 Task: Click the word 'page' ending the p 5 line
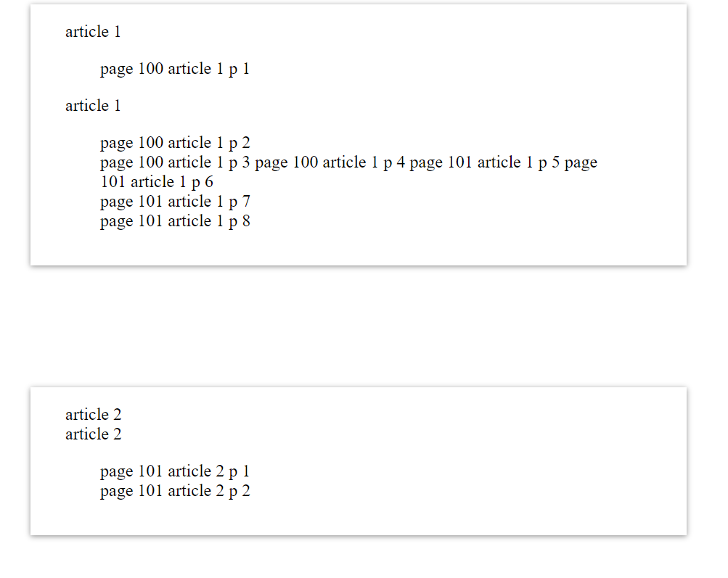(x=581, y=162)
